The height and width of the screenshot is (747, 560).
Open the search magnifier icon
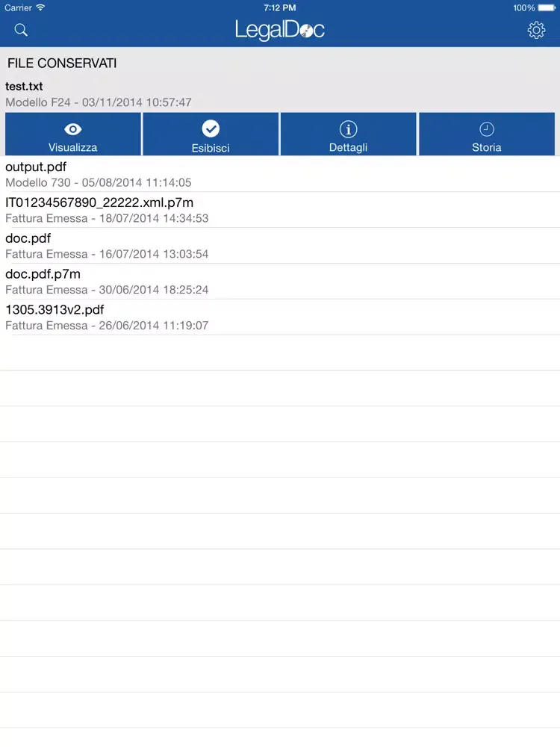pyautogui.click(x=21, y=30)
